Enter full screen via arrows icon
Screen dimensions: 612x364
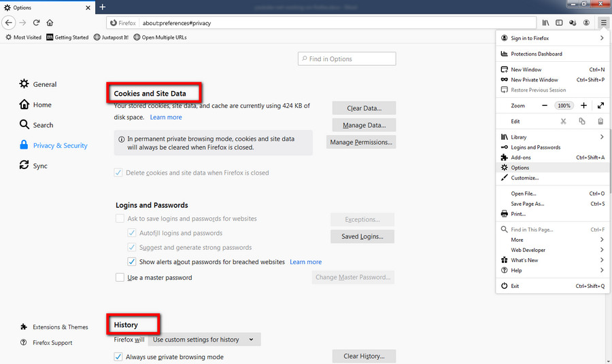[x=600, y=106]
